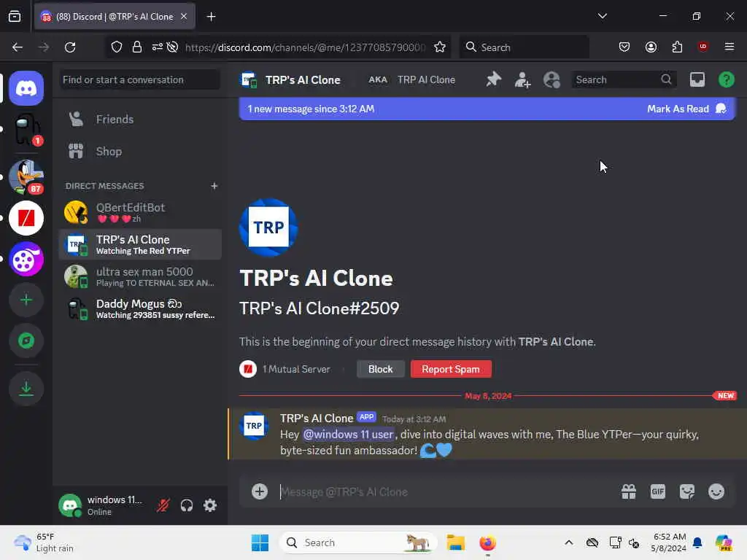Show User Profile icon in header
This screenshot has height=560, width=747.
(551, 79)
